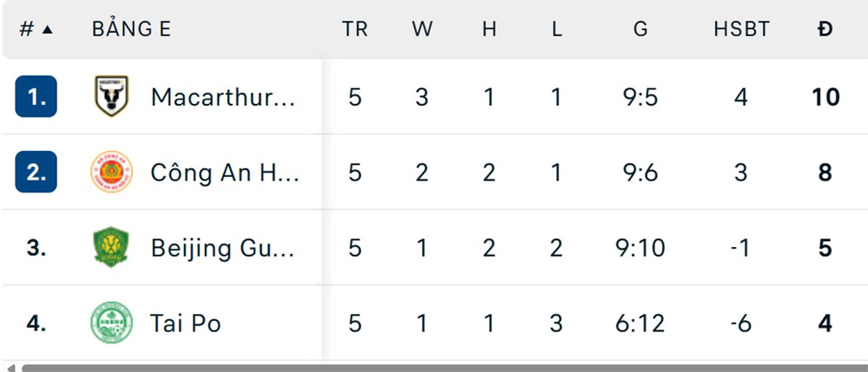Open the Beijing Gu... team link
The image size is (868, 372).
point(223,248)
